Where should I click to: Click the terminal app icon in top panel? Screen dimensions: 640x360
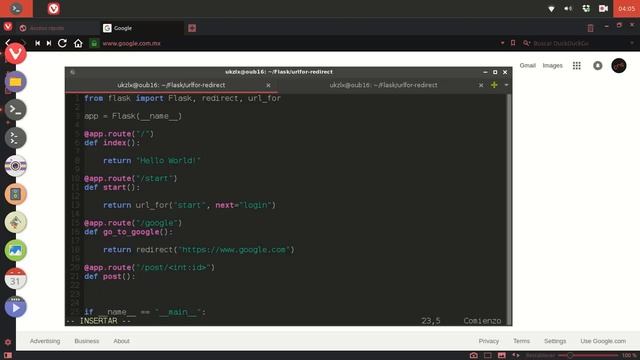coord(16,9)
